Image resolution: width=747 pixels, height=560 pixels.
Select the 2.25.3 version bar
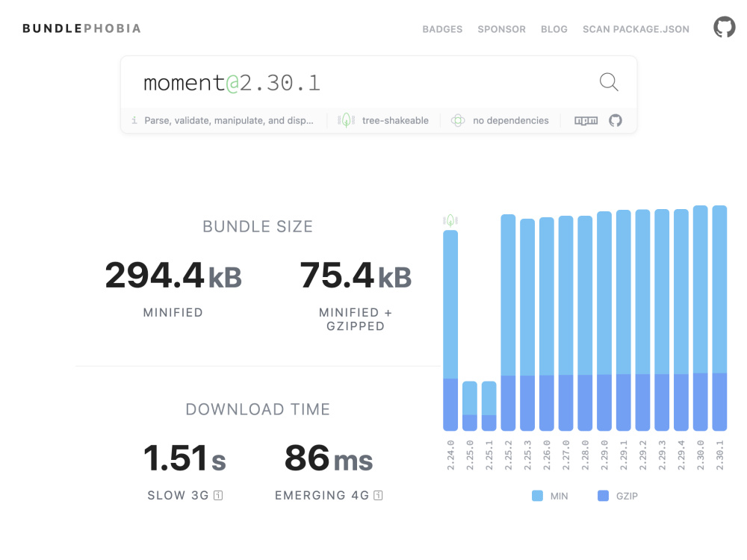click(x=527, y=325)
